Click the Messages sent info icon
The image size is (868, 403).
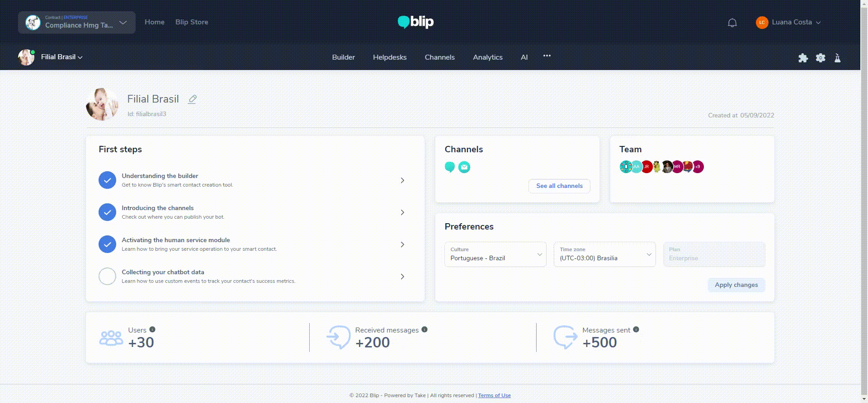click(636, 329)
